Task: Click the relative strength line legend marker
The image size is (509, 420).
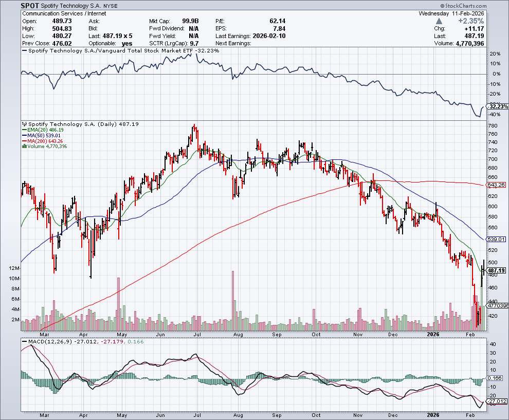Action: (24, 51)
